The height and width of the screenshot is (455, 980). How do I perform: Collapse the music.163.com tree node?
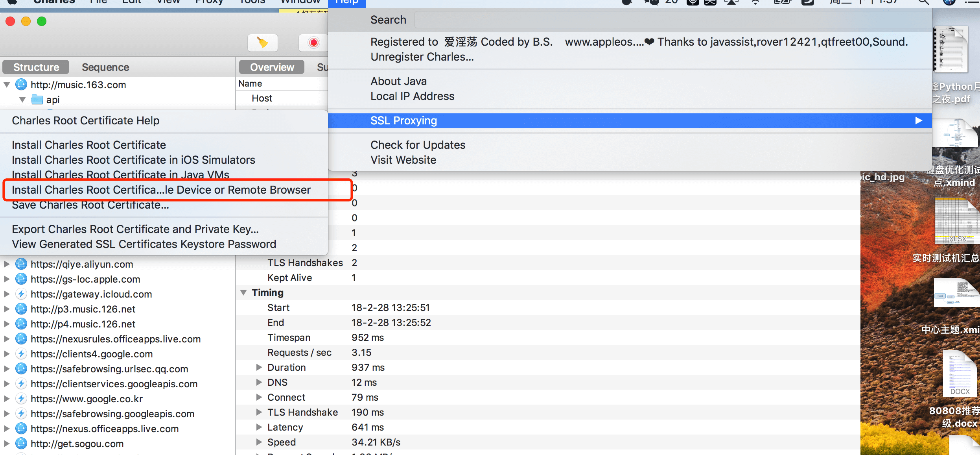pos(7,85)
